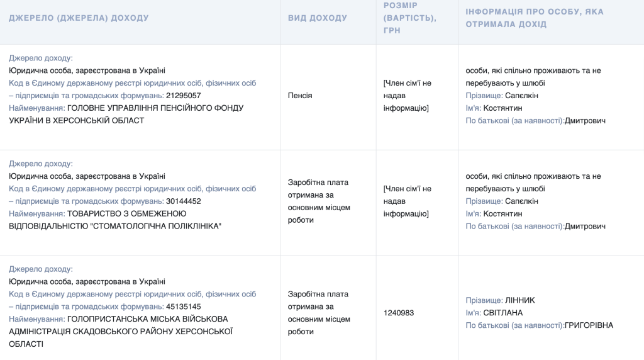Click name Костянтин in the salary row

coord(502,214)
